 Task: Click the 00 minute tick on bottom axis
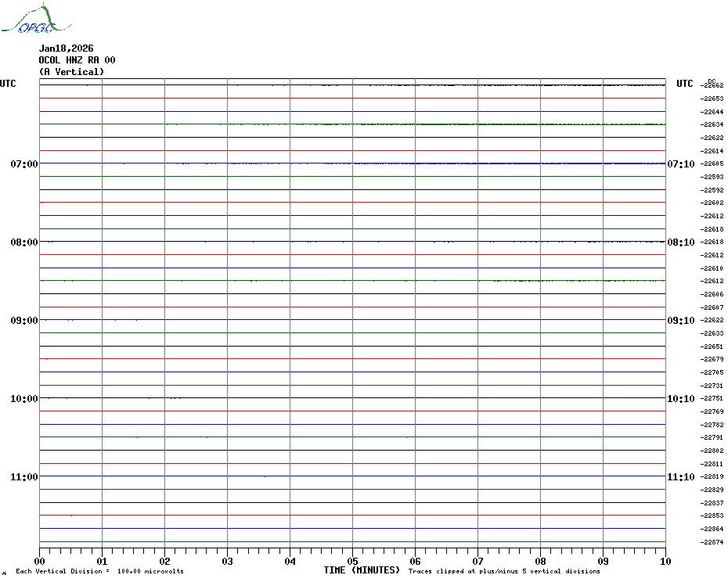[x=39, y=561]
